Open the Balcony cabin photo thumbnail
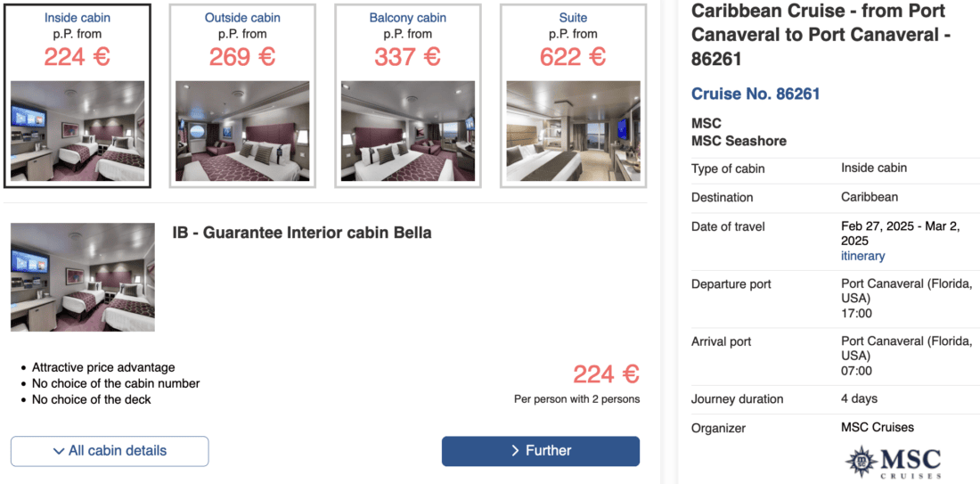The width and height of the screenshot is (980, 484). click(408, 131)
